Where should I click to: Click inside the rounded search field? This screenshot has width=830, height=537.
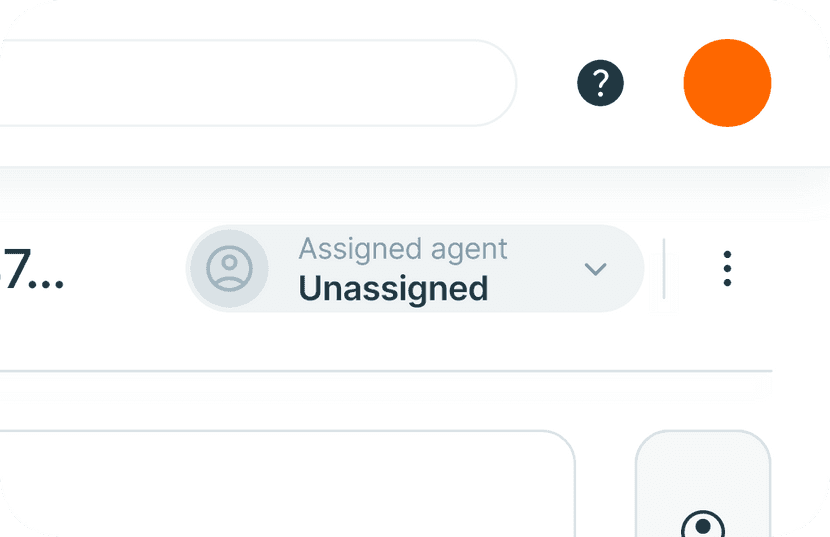pos(250,83)
